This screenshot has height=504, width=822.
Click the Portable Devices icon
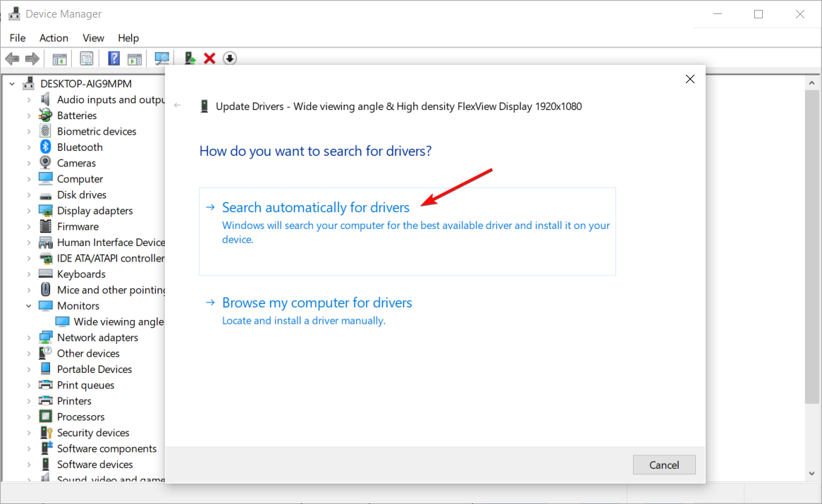coord(46,369)
